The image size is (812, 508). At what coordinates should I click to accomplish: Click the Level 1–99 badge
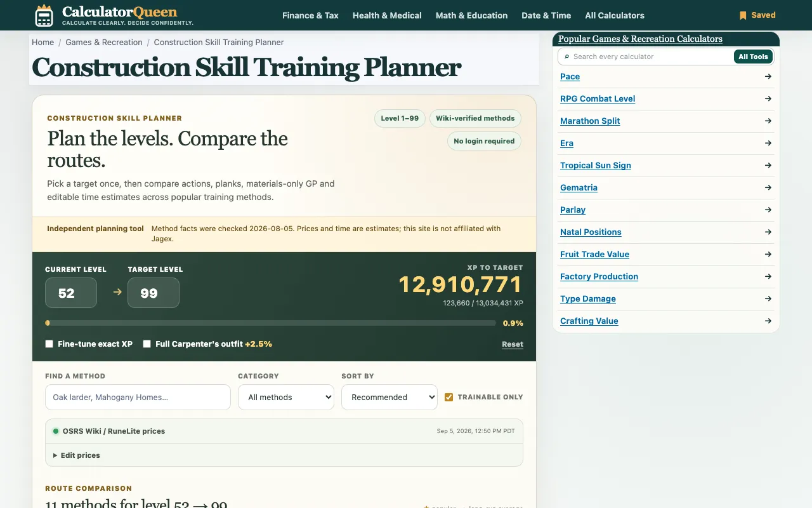400,118
